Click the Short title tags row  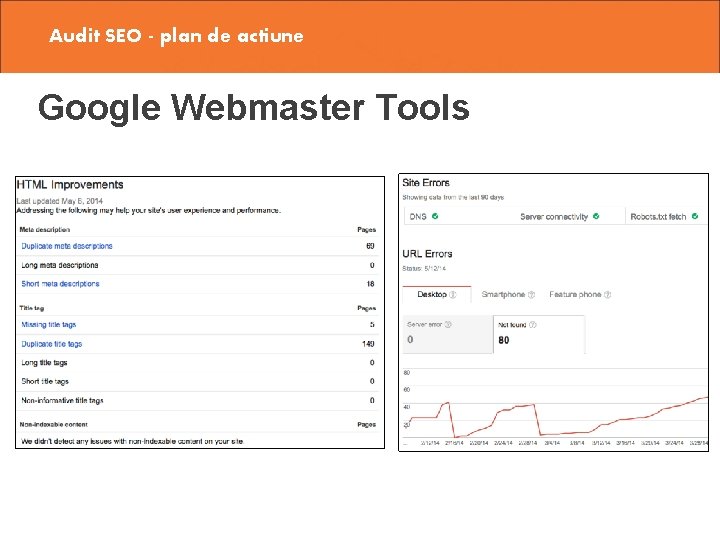(197, 381)
